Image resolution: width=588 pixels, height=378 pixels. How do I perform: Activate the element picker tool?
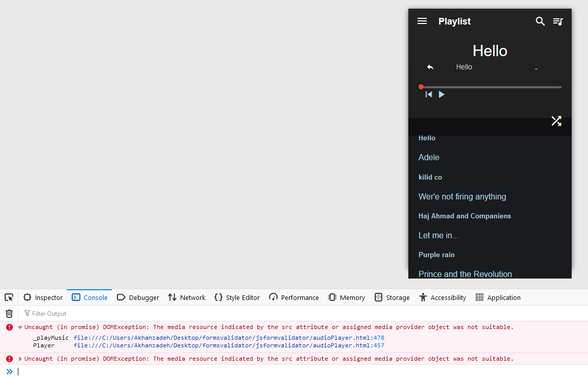click(x=9, y=297)
